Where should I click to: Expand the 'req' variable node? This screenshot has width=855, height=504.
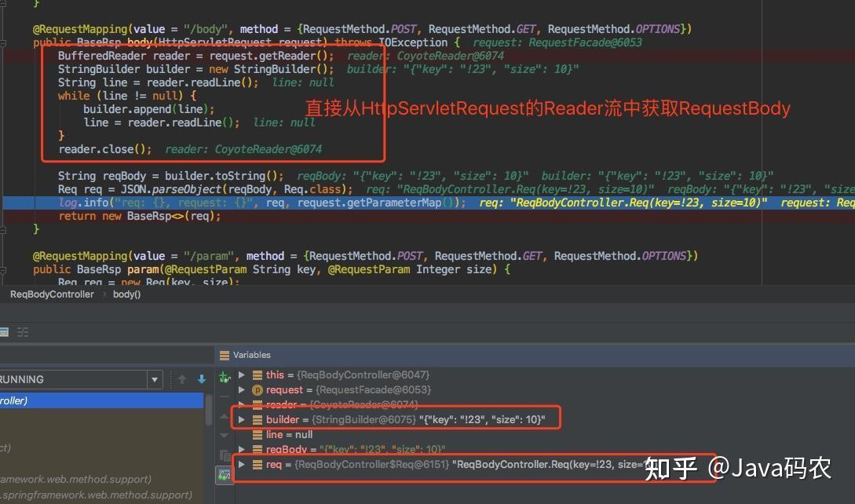coord(242,464)
